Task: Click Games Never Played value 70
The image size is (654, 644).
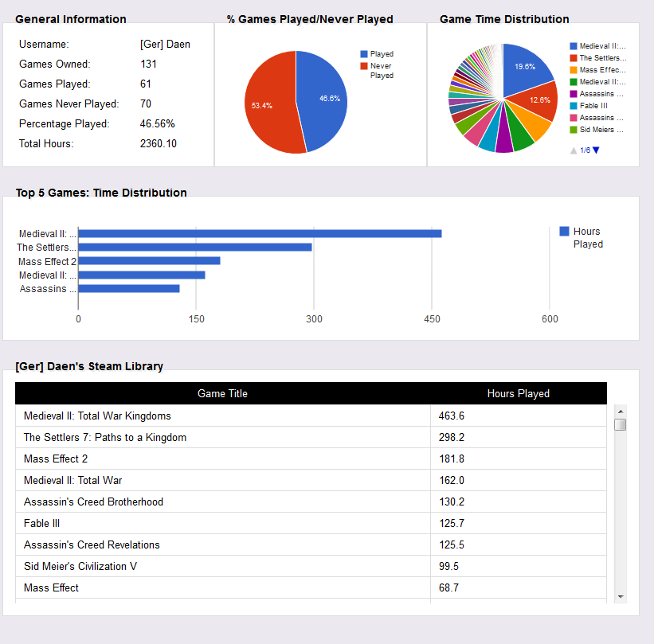Action: point(146,103)
